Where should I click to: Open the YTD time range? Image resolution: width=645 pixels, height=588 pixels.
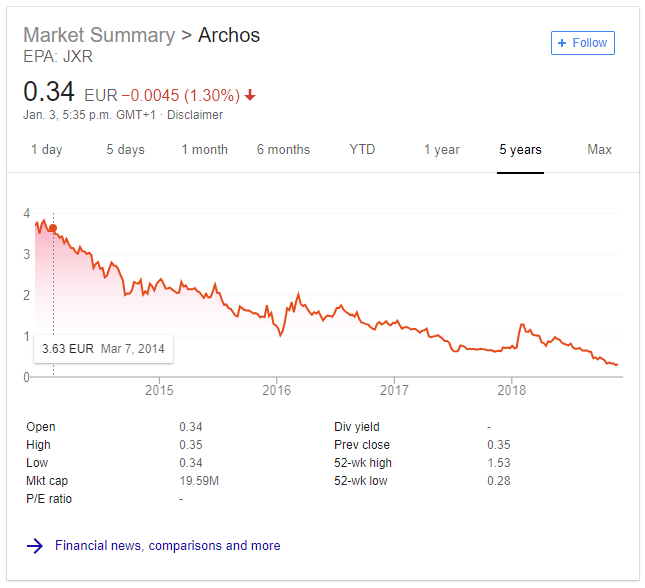362,149
